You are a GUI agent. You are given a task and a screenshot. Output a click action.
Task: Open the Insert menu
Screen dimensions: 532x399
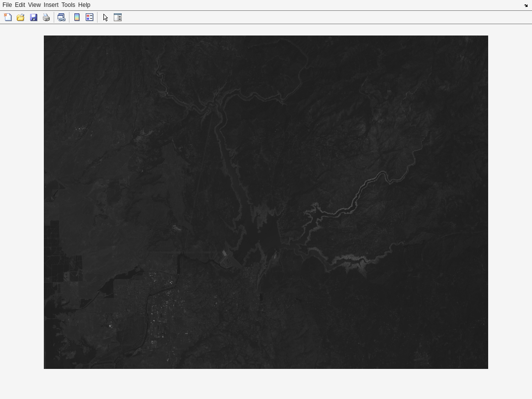tap(51, 5)
